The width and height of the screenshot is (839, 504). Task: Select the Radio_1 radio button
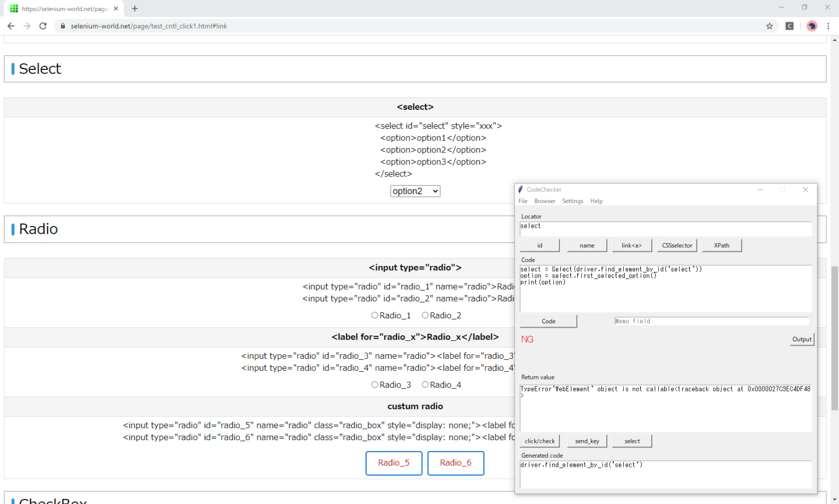375,315
